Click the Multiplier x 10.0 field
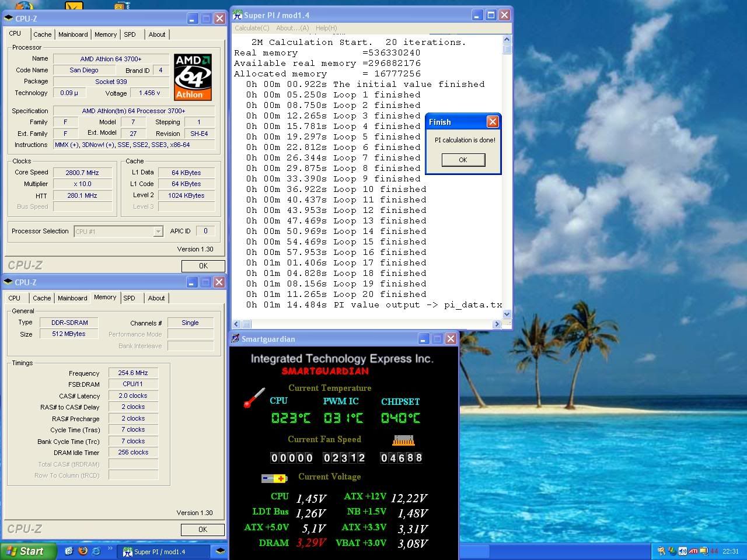The width and height of the screenshot is (747, 560). (x=82, y=184)
